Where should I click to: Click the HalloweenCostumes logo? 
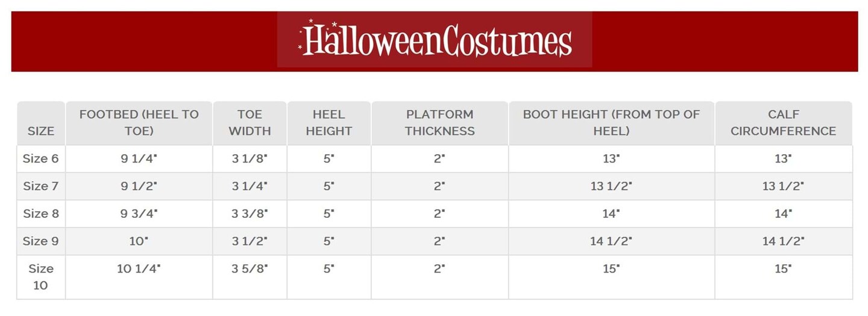[x=435, y=40]
